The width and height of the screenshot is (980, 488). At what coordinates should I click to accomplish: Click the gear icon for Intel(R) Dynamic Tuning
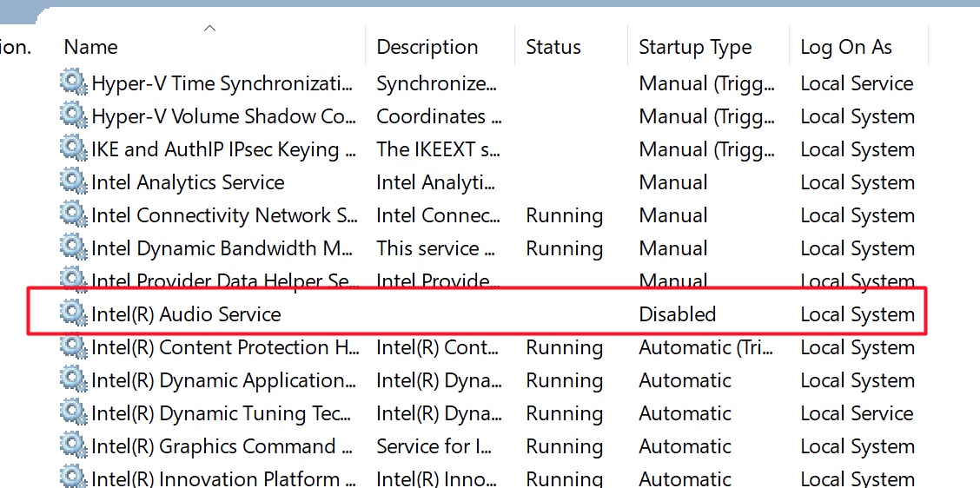[74, 413]
